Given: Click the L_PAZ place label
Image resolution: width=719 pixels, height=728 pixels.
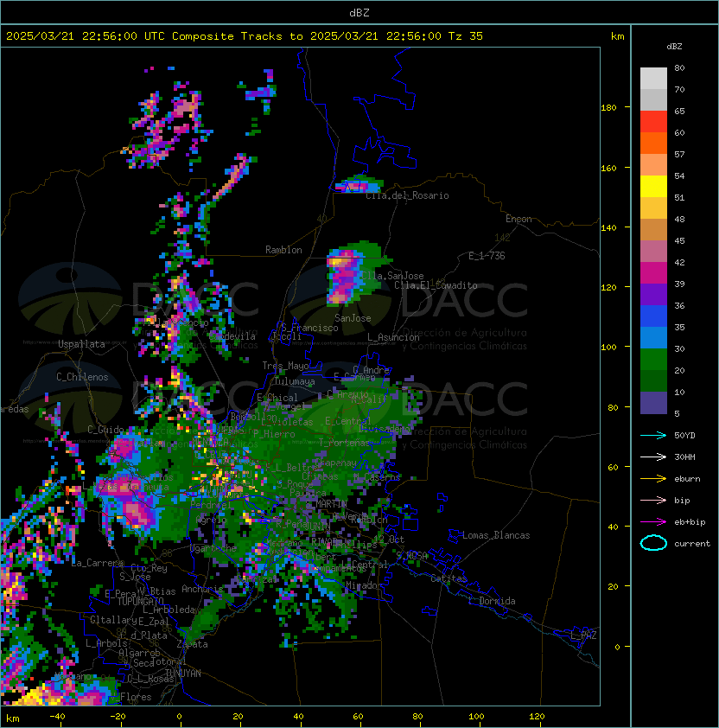Looking at the screenshot, I should coord(583,635).
